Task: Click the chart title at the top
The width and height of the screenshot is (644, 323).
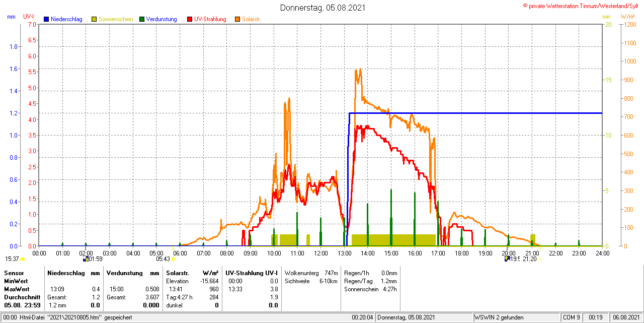Action: click(323, 8)
